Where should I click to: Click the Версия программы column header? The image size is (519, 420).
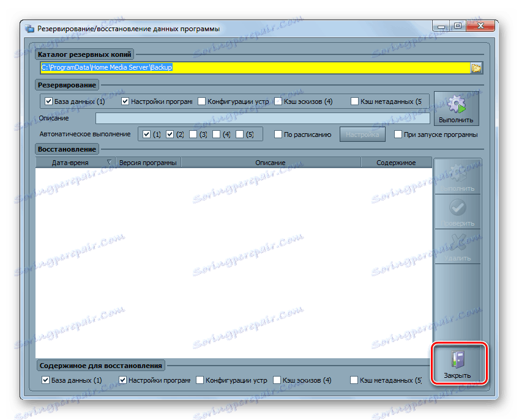(148, 163)
